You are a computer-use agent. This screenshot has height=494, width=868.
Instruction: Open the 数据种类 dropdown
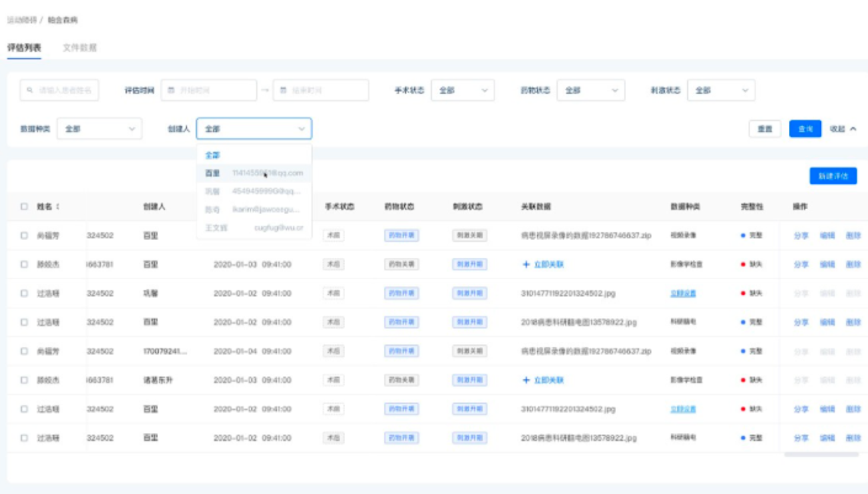[x=99, y=129]
